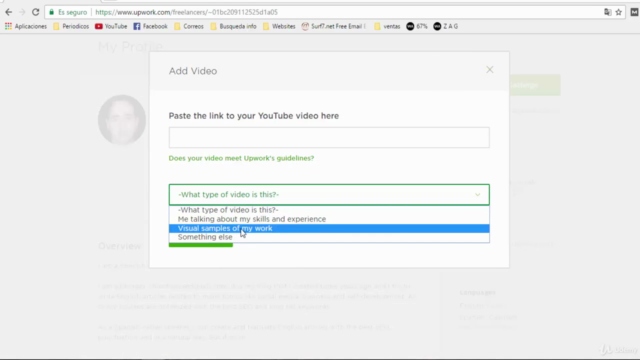The width and height of the screenshot is (640, 360).
Task: Choose 'Something else' option
Action: click(x=329, y=237)
